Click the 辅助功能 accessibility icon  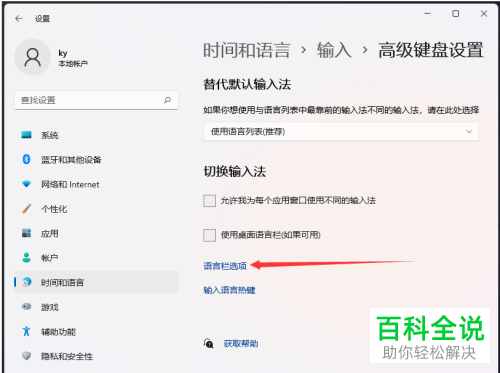(26, 331)
